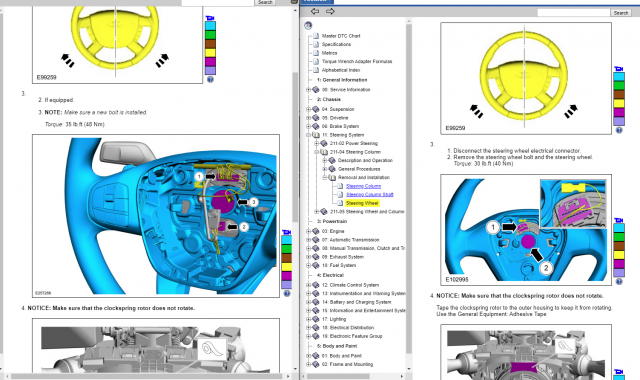Click the back navigation arrow
The image size is (640, 380).
315,11
